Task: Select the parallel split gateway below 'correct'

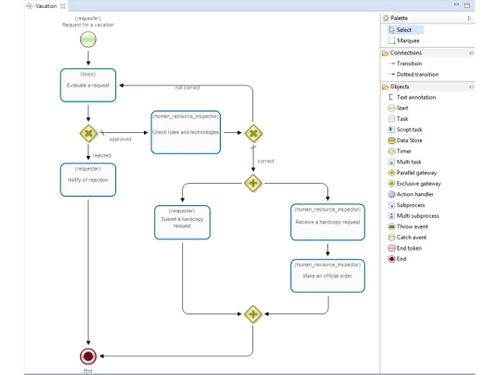Action: (x=253, y=183)
